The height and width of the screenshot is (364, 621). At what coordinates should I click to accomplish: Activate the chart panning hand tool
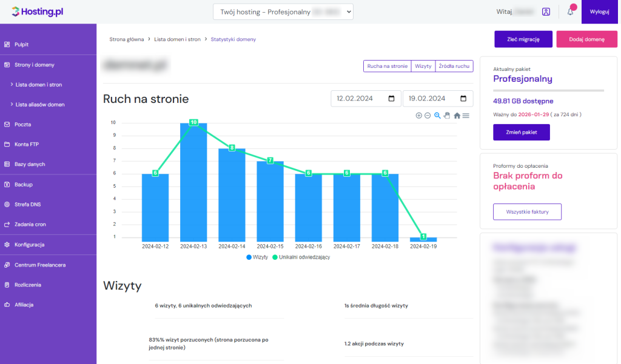[x=447, y=116]
